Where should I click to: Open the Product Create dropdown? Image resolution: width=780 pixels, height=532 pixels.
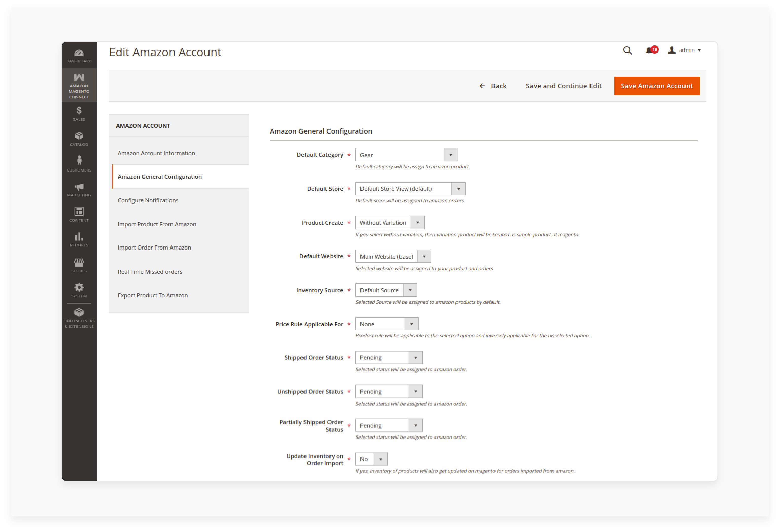click(390, 222)
